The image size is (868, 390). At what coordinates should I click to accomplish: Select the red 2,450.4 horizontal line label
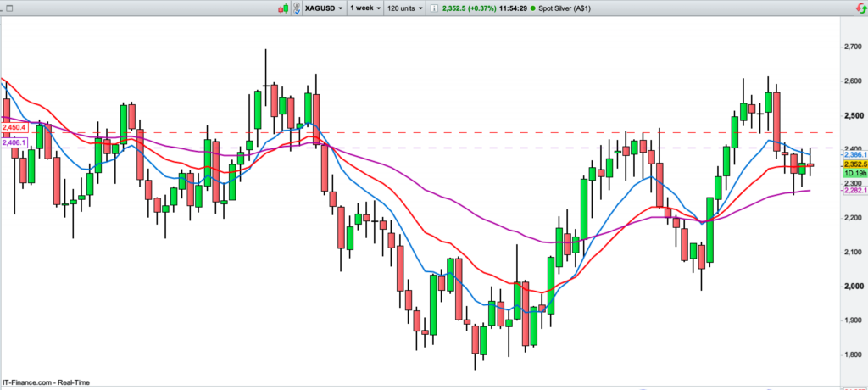pos(14,127)
